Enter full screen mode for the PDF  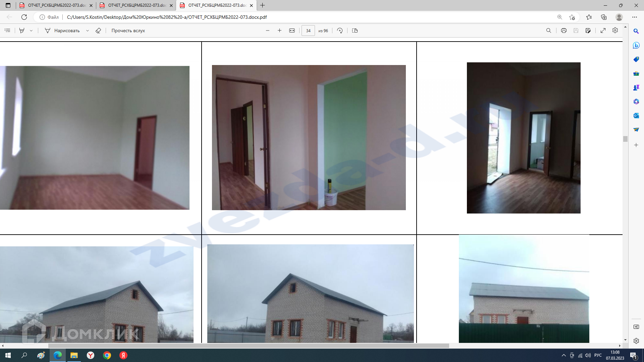[x=603, y=31]
